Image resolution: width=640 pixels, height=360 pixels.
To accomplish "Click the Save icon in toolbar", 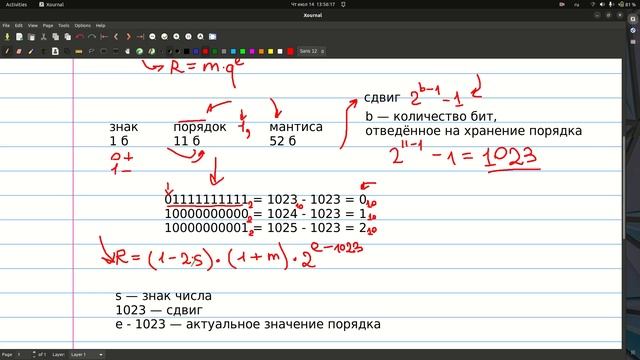I will [7, 37].
